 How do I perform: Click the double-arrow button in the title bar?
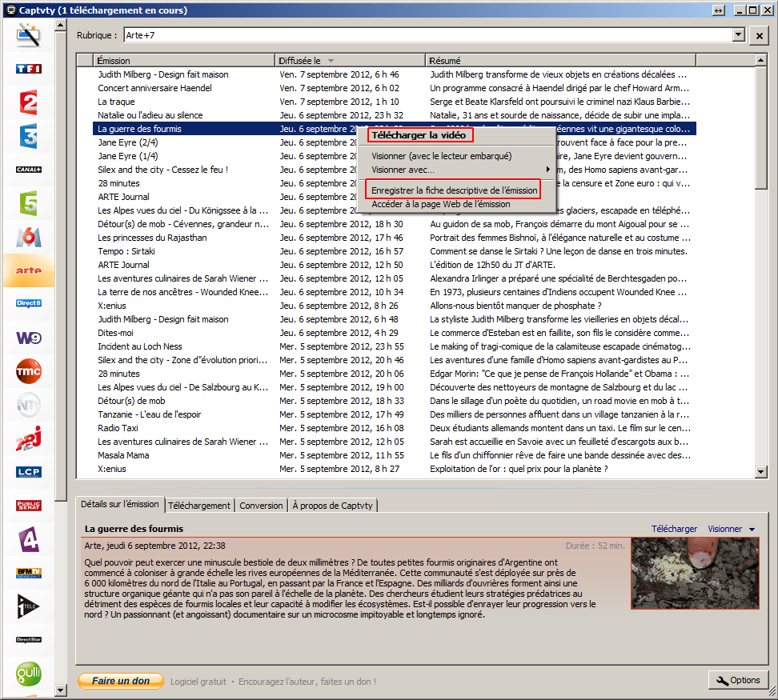pyautogui.click(x=719, y=10)
